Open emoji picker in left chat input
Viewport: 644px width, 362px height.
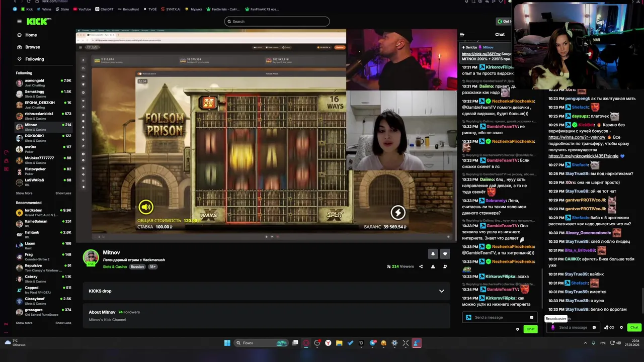[x=531, y=317]
